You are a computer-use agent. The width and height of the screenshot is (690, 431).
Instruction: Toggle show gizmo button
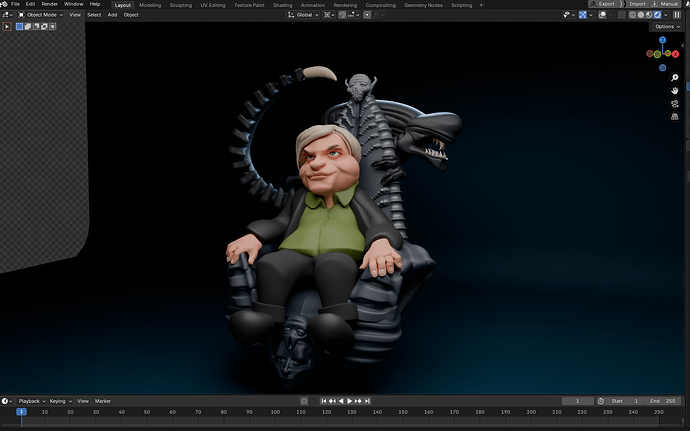pyautogui.click(x=583, y=15)
